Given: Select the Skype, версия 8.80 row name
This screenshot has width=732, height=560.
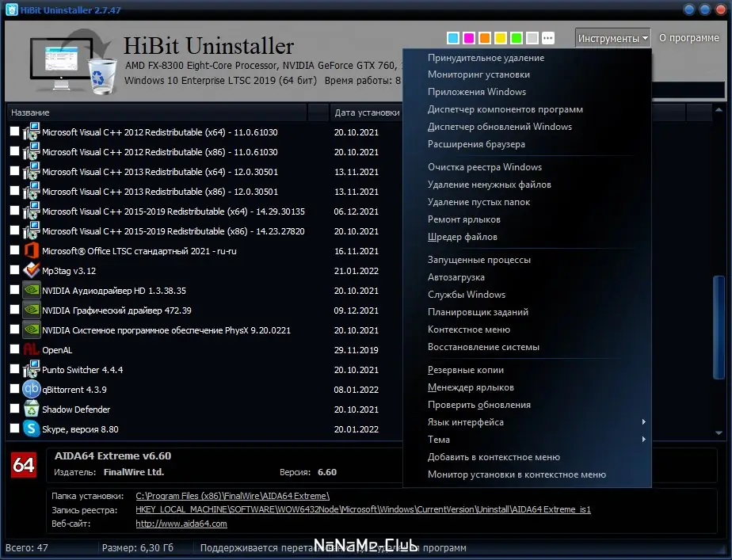Looking at the screenshot, I should (80, 429).
